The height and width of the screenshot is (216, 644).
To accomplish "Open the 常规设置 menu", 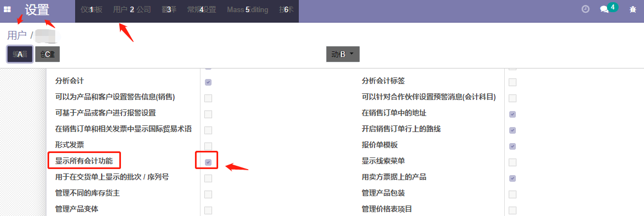I will pos(201,10).
